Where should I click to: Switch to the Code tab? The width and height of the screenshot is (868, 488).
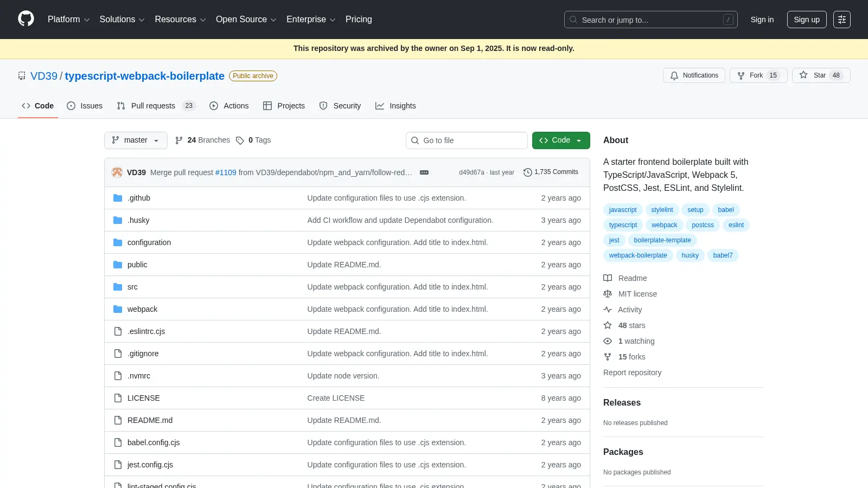37,106
